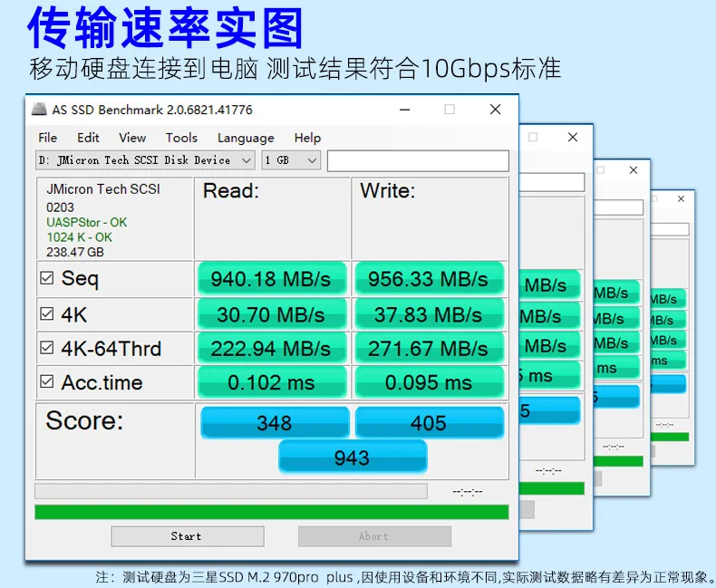Open the Language menu

(x=246, y=138)
